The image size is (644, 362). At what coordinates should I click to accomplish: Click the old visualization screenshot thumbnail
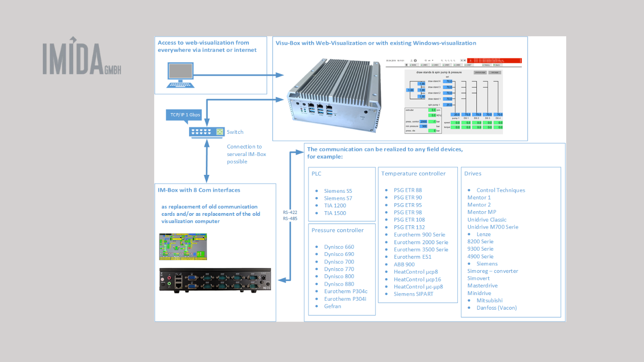click(x=183, y=246)
